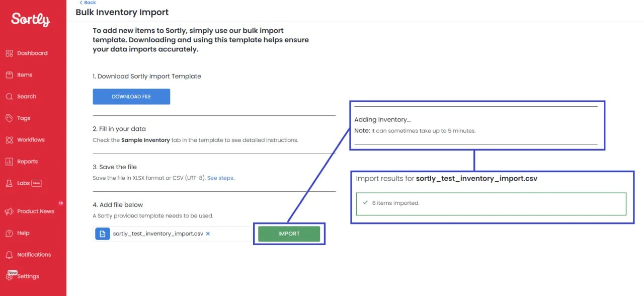The image size is (644, 296).
Task: Open the Tags section
Action: pos(24,118)
